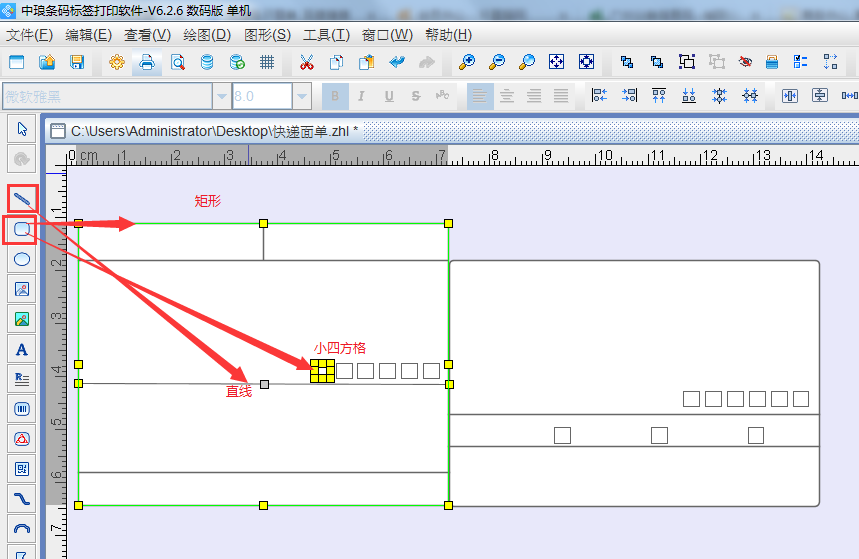Toggle bold text formatting
859x559 pixels.
tap(336, 96)
